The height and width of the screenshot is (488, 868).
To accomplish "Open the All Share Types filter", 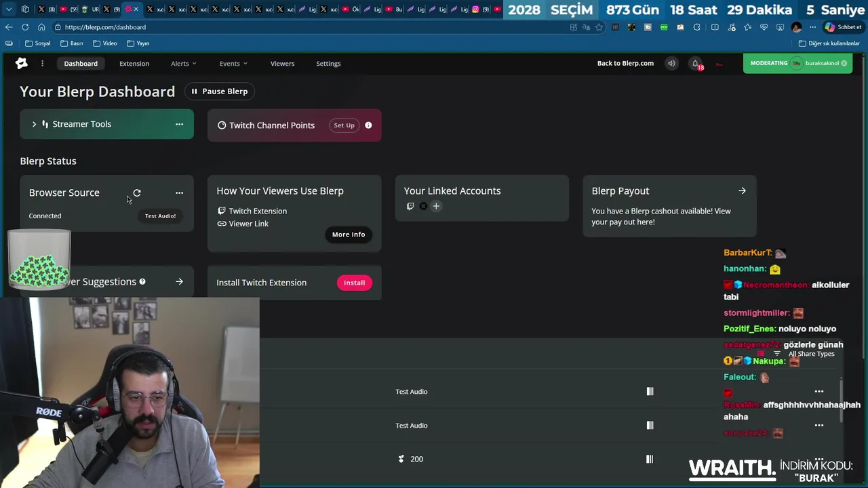I will tap(805, 354).
